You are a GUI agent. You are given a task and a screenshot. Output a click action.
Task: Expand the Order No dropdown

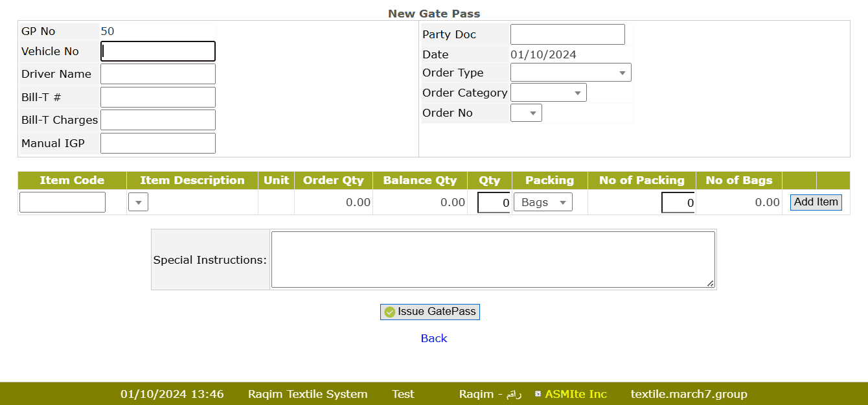pyautogui.click(x=526, y=113)
